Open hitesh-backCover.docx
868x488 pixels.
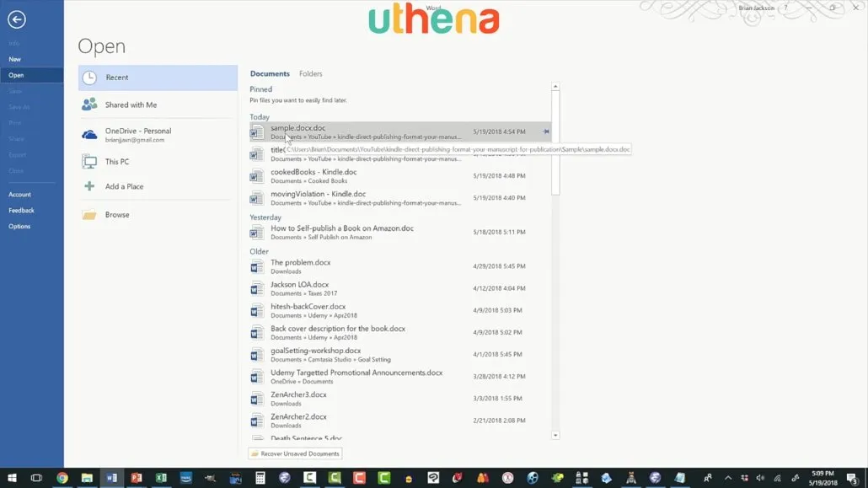point(399,311)
